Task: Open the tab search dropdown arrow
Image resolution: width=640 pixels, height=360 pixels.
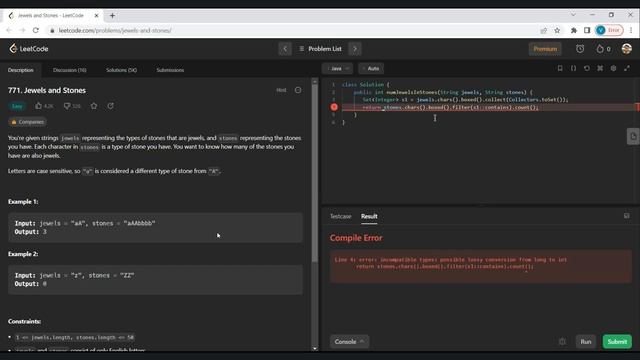Action: (x=573, y=15)
